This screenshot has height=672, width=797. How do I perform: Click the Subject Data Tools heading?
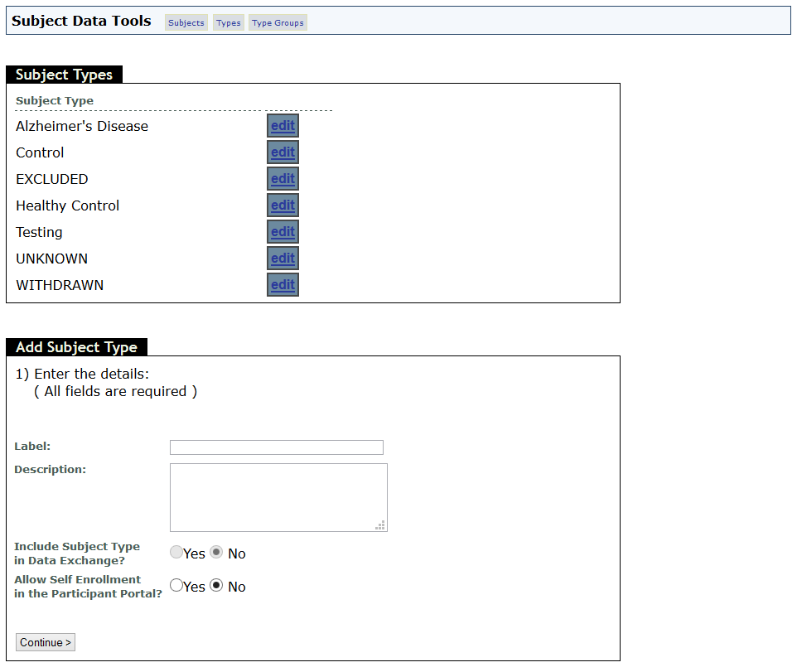[x=80, y=21]
